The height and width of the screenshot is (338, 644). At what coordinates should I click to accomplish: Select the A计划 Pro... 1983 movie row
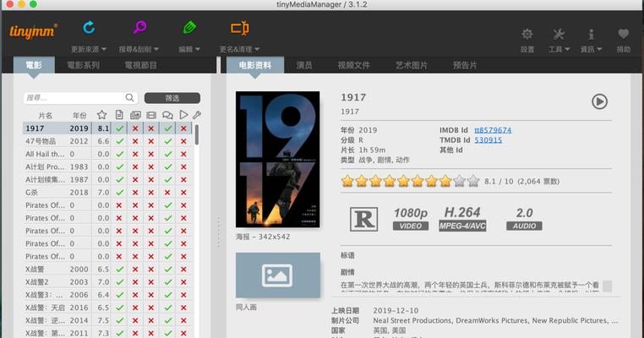pyautogui.click(x=106, y=166)
